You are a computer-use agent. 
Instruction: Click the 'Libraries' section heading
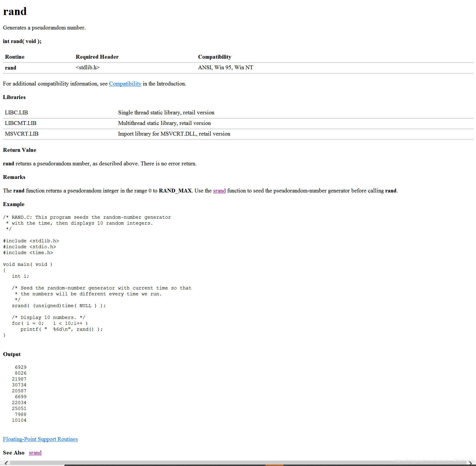[x=14, y=97]
